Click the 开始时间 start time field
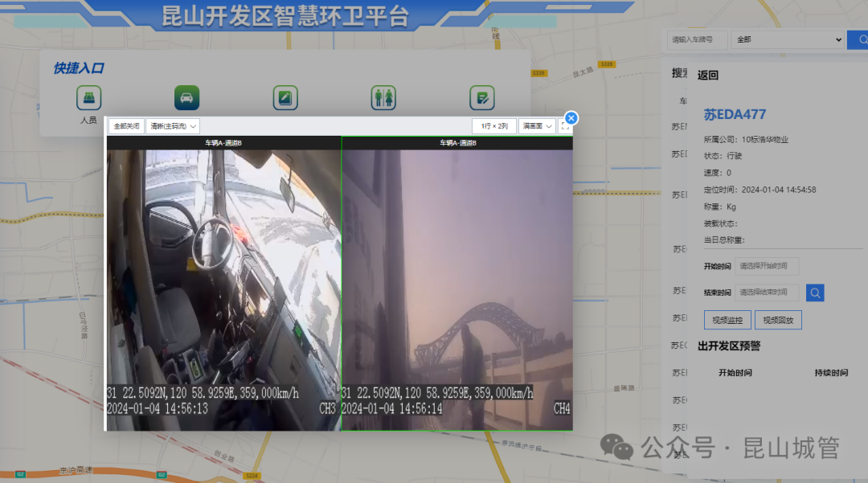868x483 pixels. [768, 266]
